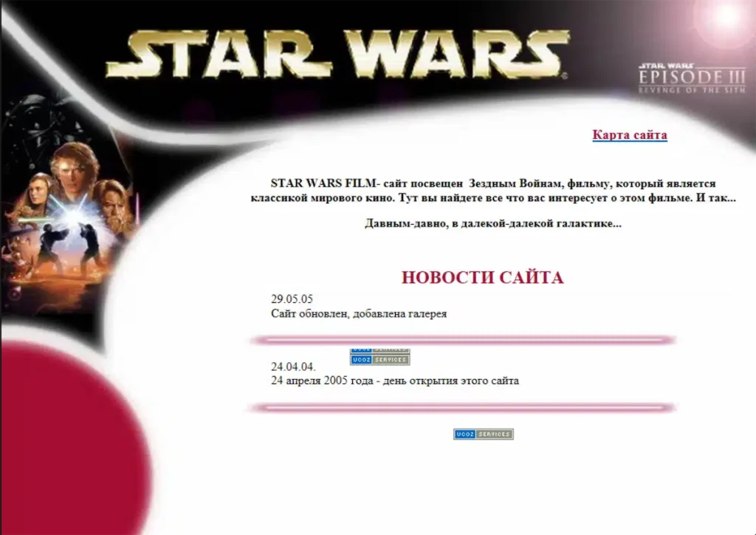Click the news text Сайт обновлен, добавлена галерея

click(359, 313)
